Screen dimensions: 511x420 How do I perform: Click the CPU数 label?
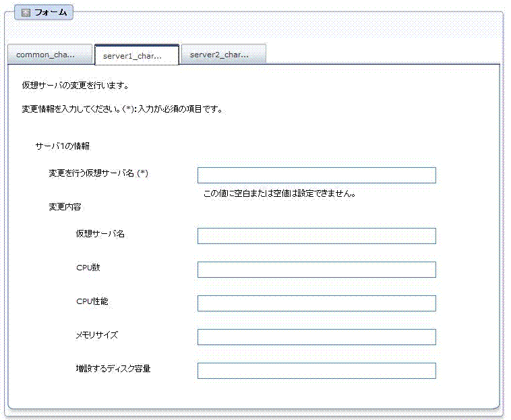(88, 268)
